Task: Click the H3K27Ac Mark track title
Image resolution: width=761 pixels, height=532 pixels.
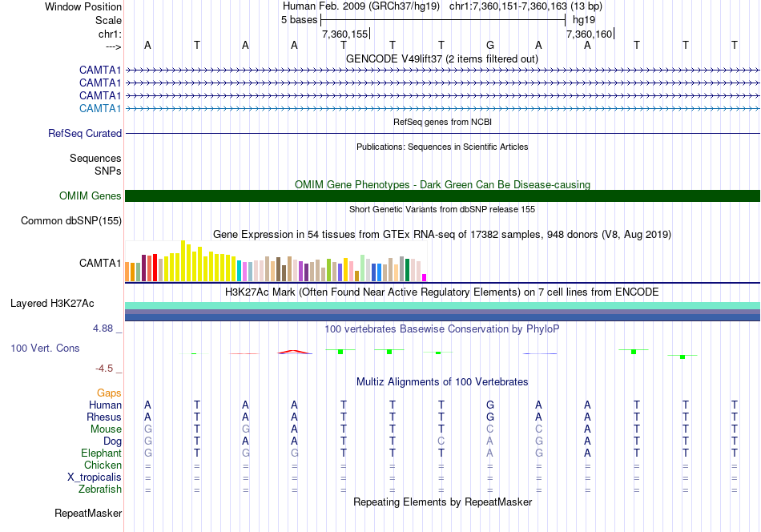Action: click(x=442, y=292)
